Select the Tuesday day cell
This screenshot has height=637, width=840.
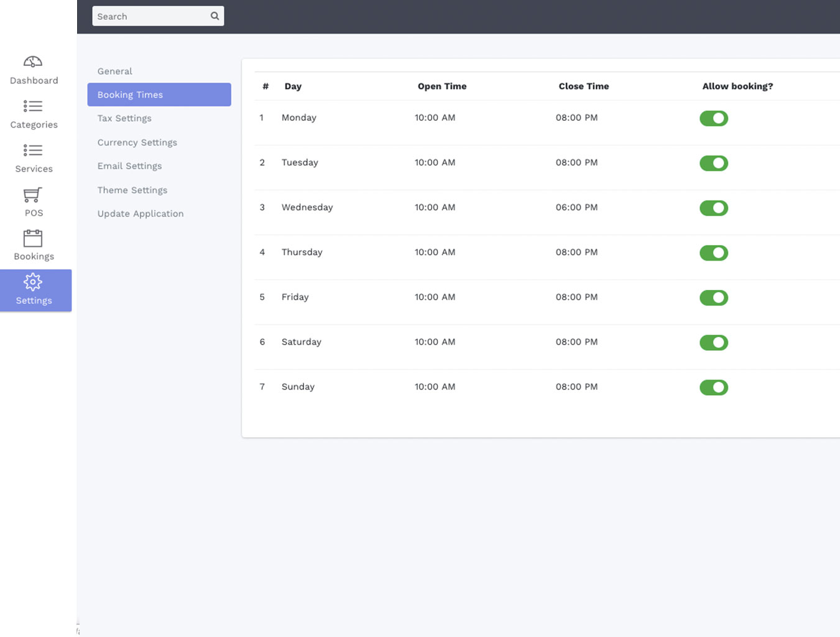(x=300, y=162)
